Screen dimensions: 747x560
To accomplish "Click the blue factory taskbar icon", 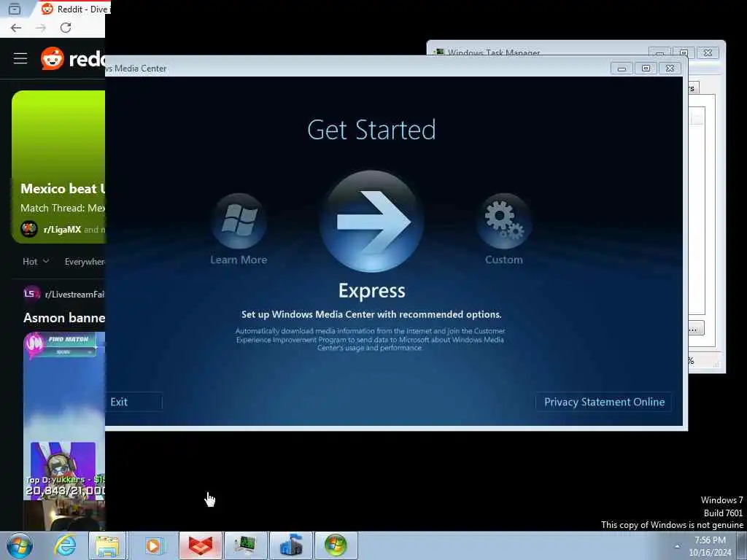I will (x=290, y=545).
